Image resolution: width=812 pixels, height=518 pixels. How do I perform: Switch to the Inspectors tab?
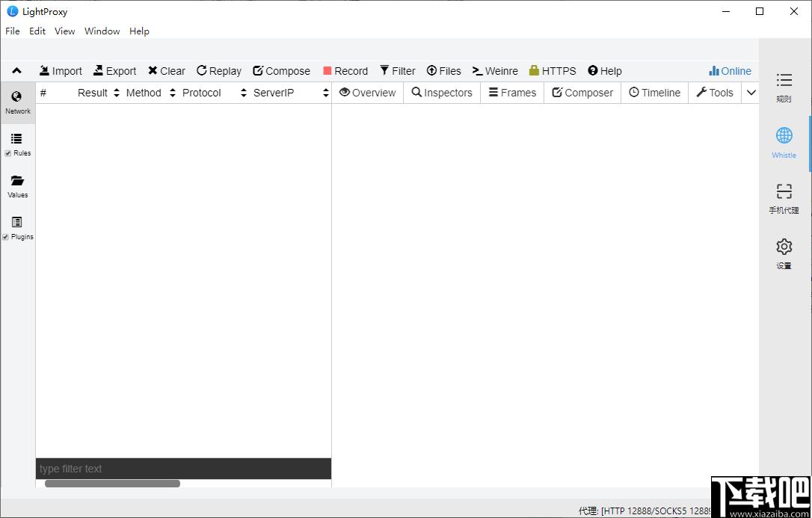[x=442, y=93]
